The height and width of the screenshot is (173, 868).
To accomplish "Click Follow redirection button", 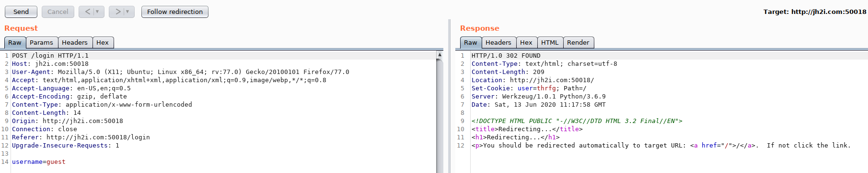I will coord(175,12).
